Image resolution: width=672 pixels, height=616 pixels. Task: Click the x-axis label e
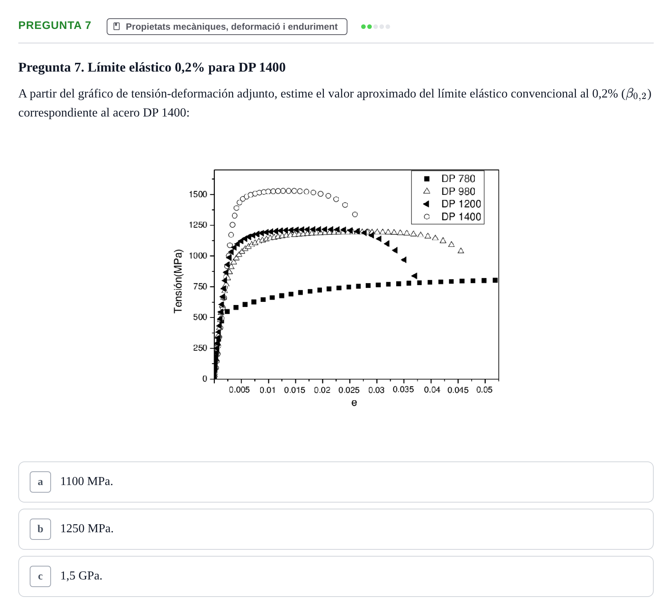354,403
